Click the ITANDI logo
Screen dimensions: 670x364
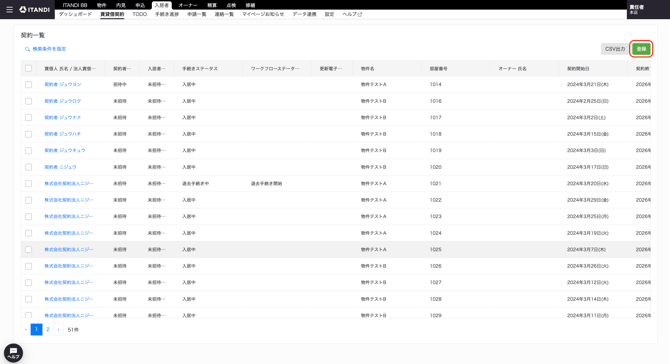tap(35, 9)
